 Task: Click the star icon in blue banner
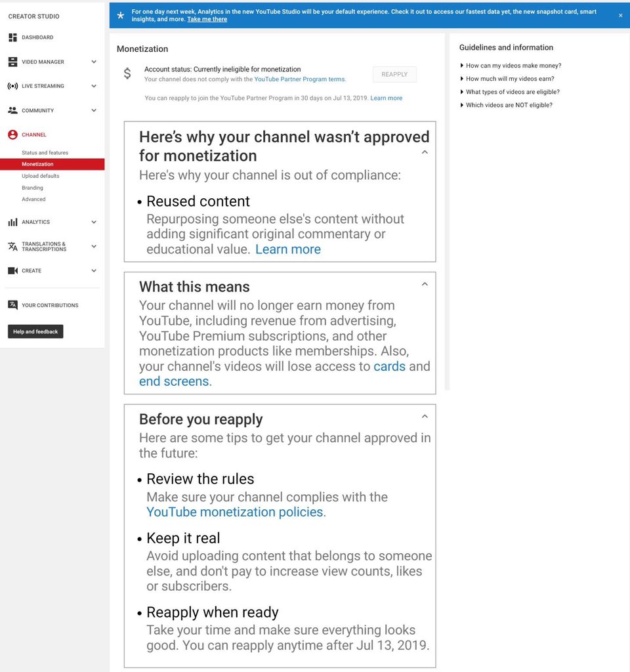pos(121,16)
